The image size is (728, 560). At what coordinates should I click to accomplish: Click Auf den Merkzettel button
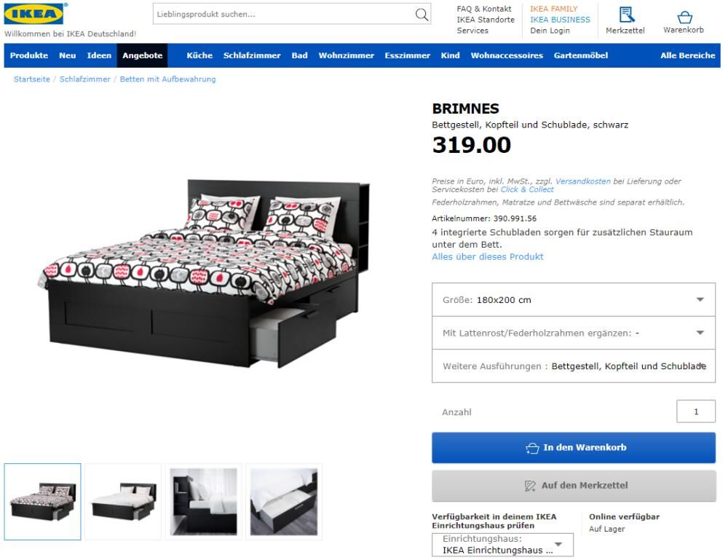tap(574, 486)
